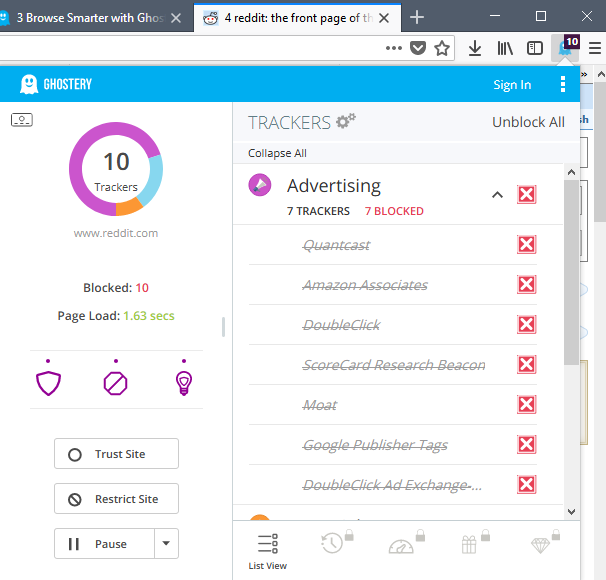Click the Ghostery extension toolbar icon
The height and width of the screenshot is (580, 606).
point(568,47)
